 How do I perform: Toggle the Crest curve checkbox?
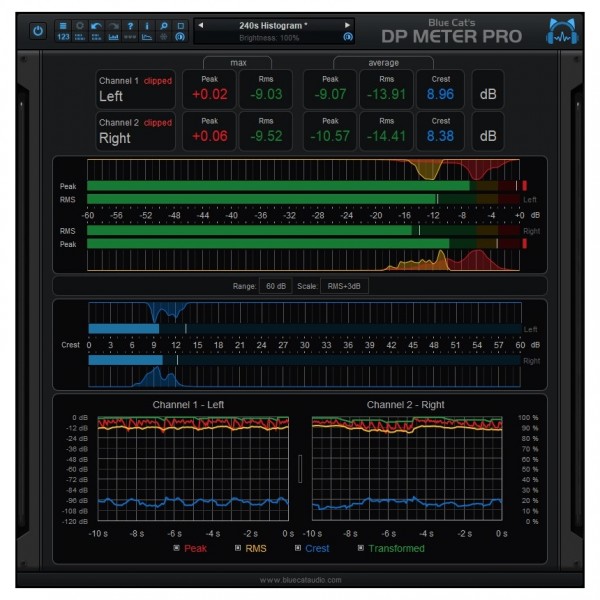[x=299, y=548]
